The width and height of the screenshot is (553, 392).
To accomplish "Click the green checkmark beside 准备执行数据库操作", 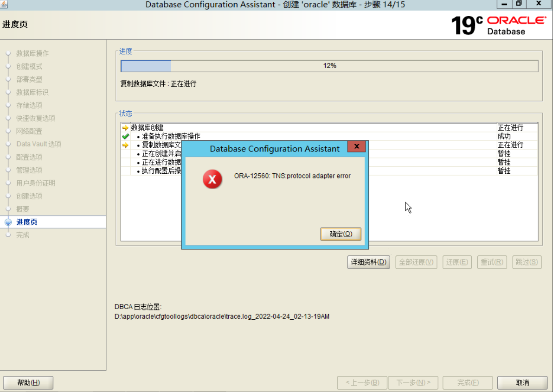I will point(125,136).
